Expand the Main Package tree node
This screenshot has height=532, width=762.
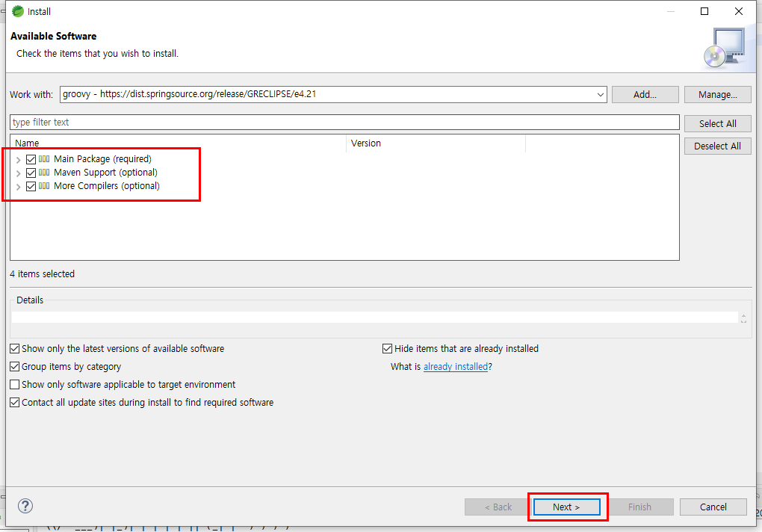(x=18, y=160)
